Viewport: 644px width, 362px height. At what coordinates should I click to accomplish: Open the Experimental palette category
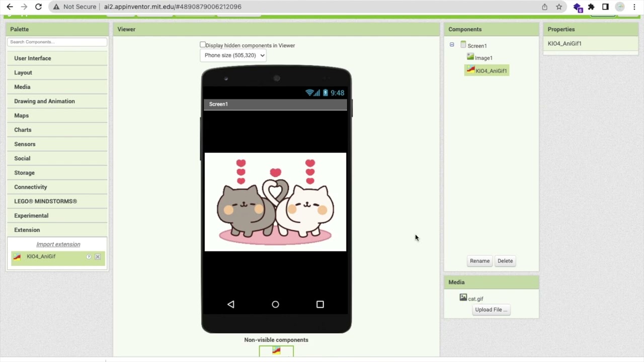57,216
